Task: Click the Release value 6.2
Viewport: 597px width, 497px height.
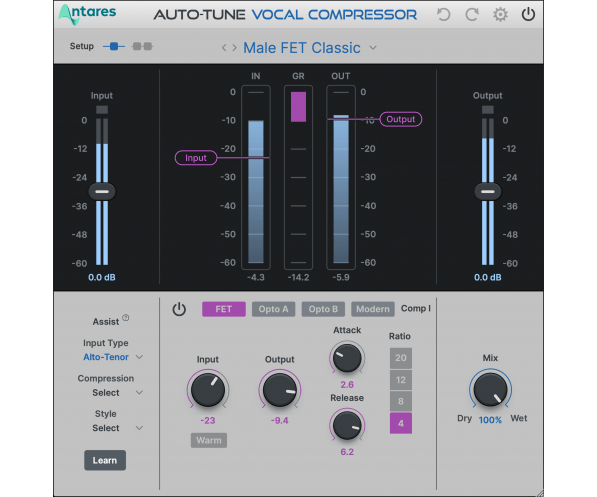Action: point(347,452)
